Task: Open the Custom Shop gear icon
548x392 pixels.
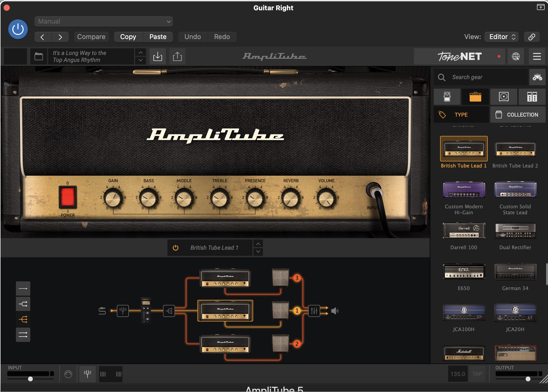Action: point(537,77)
